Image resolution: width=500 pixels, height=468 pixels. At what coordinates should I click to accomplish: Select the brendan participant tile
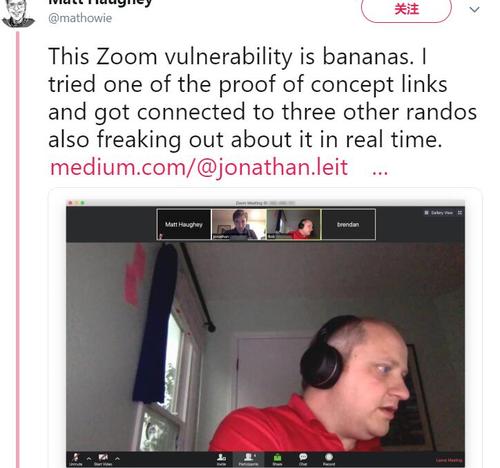348,224
